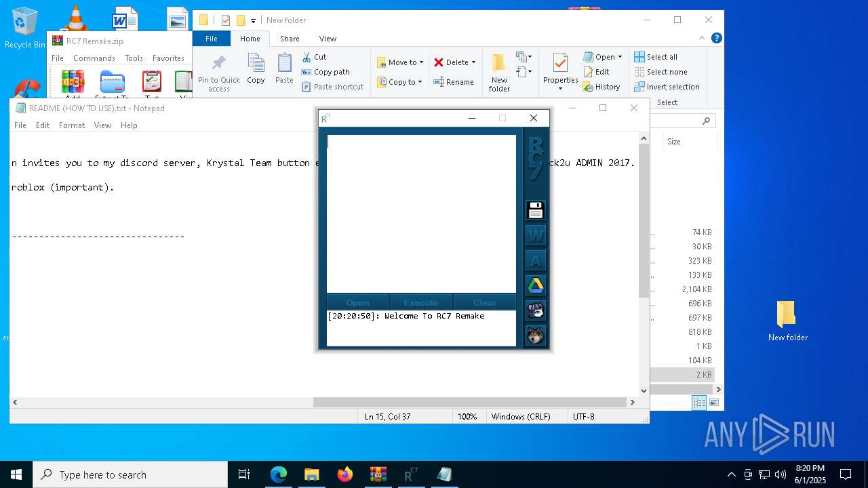
Task: Click the brown wolf icon in RC7
Action: 536,335
